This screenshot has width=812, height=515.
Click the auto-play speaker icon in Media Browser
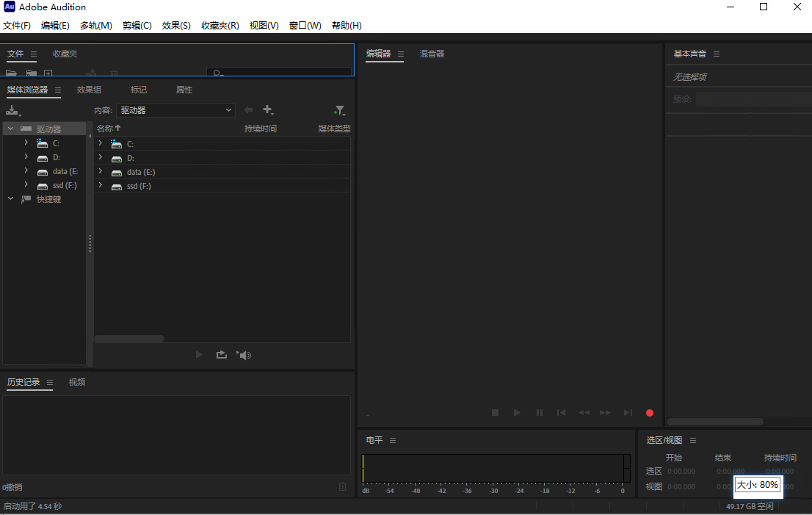click(244, 355)
